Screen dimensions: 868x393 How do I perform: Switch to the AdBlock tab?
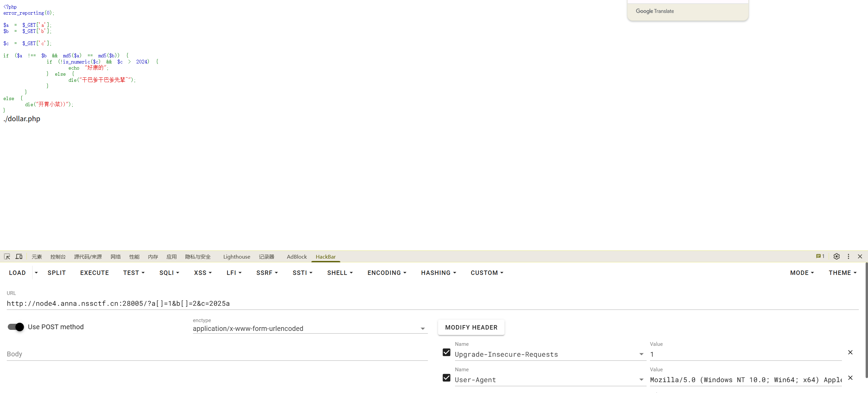(297, 257)
